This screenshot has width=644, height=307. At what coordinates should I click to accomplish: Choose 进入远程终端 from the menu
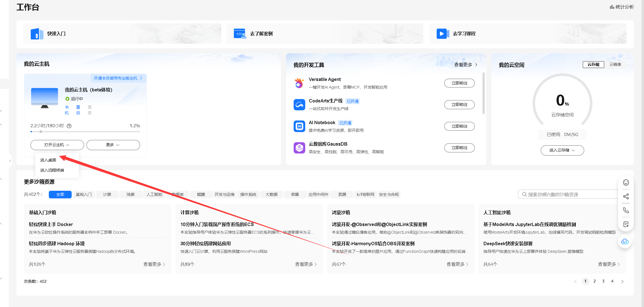pyautogui.click(x=52, y=170)
